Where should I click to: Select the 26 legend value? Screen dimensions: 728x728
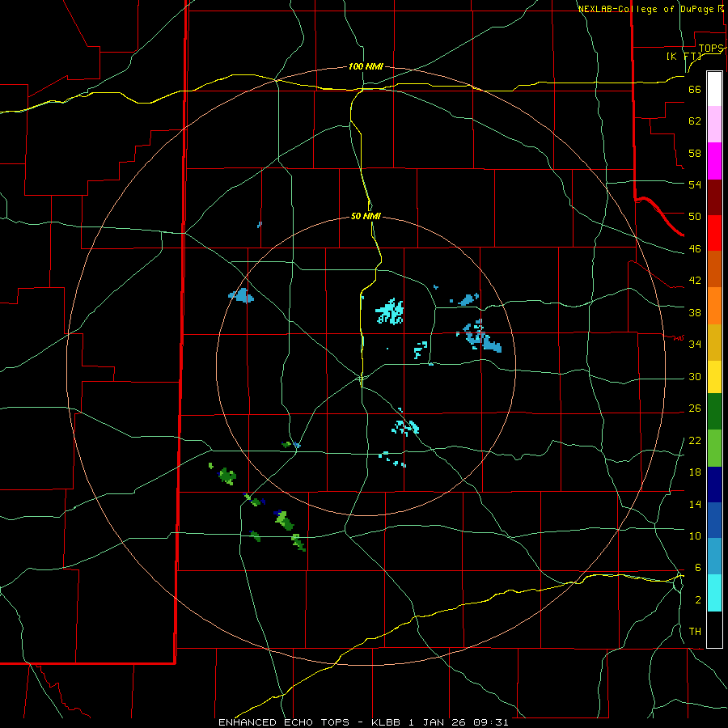[x=695, y=408]
